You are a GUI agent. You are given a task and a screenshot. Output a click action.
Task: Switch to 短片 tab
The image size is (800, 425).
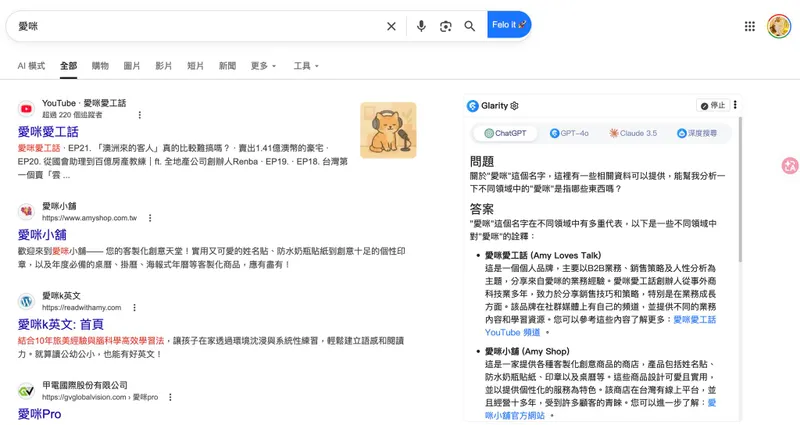tap(195, 66)
